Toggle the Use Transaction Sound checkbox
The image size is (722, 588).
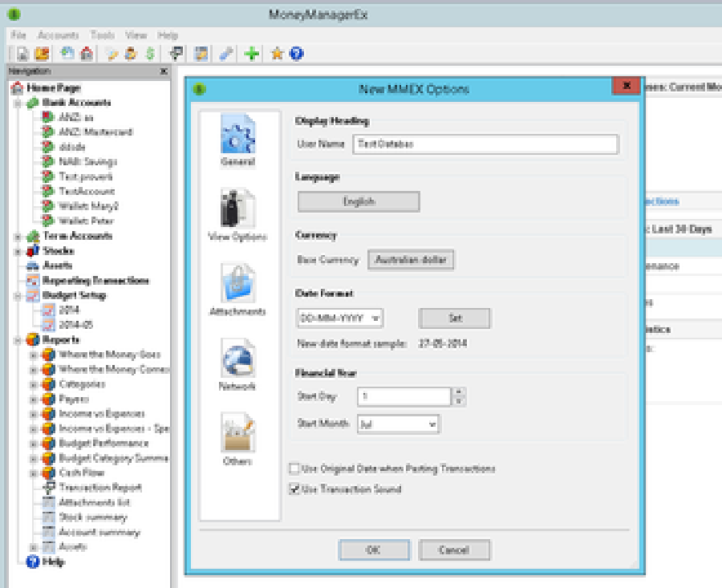[x=294, y=489]
